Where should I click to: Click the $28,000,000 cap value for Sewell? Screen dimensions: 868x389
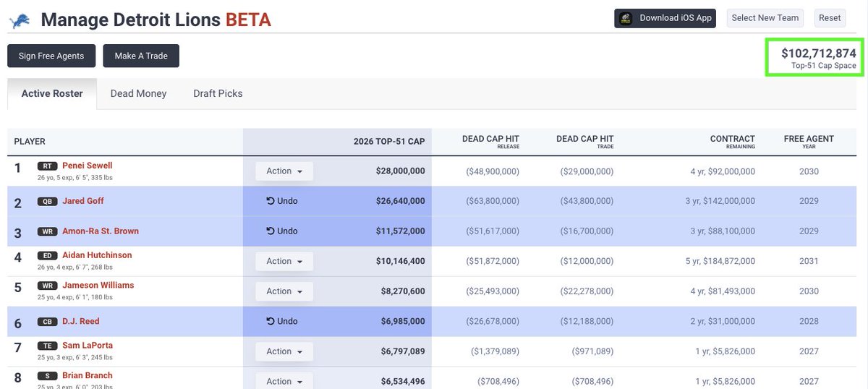click(x=400, y=171)
